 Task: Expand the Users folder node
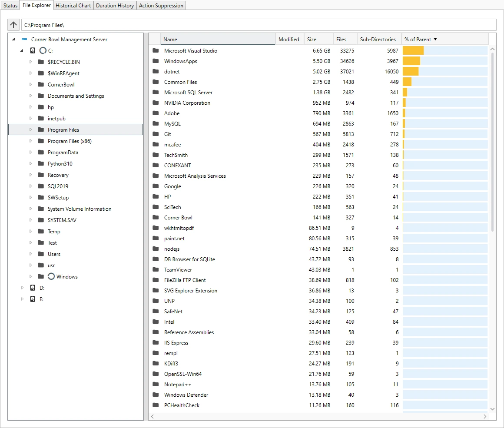(x=31, y=254)
